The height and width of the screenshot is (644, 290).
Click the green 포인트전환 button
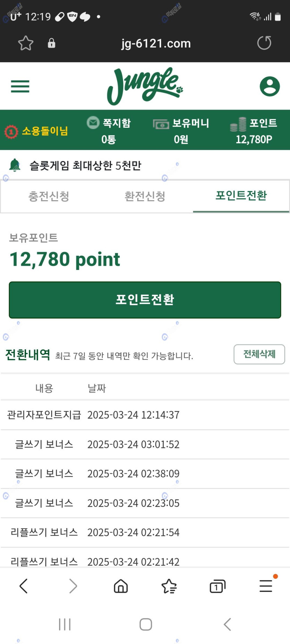145,300
